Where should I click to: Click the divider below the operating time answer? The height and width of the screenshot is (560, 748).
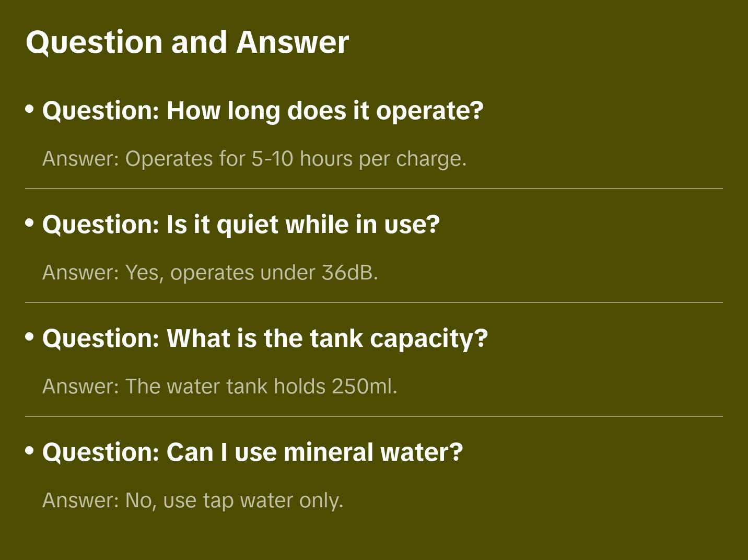[x=374, y=189]
